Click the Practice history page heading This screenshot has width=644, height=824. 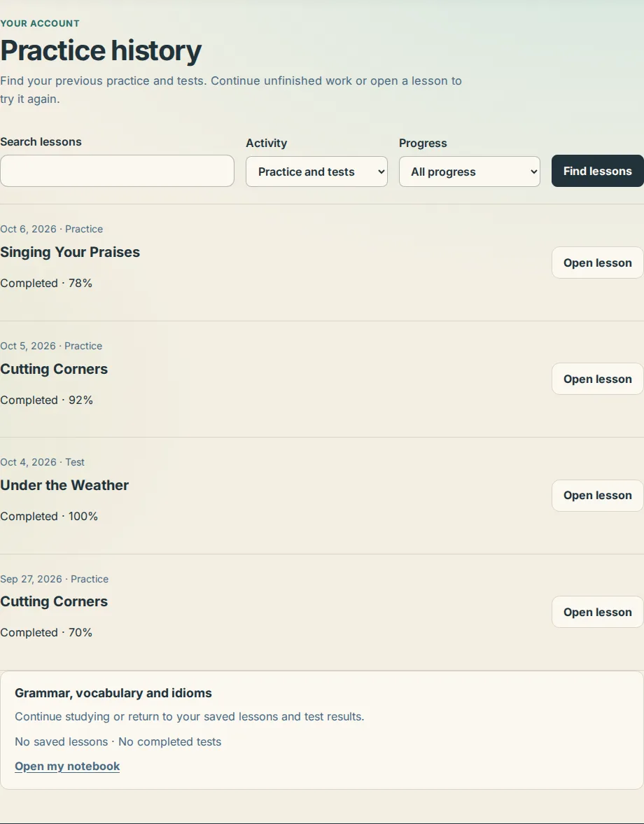101,50
